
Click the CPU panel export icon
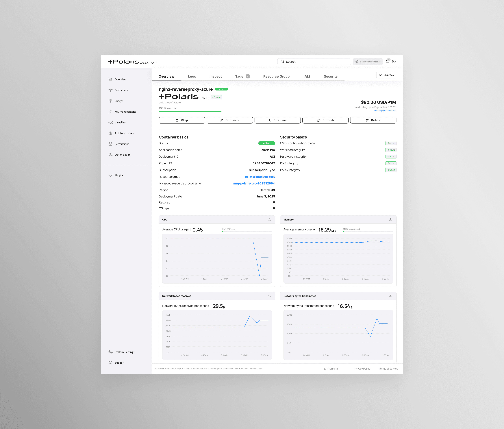click(269, 220)
